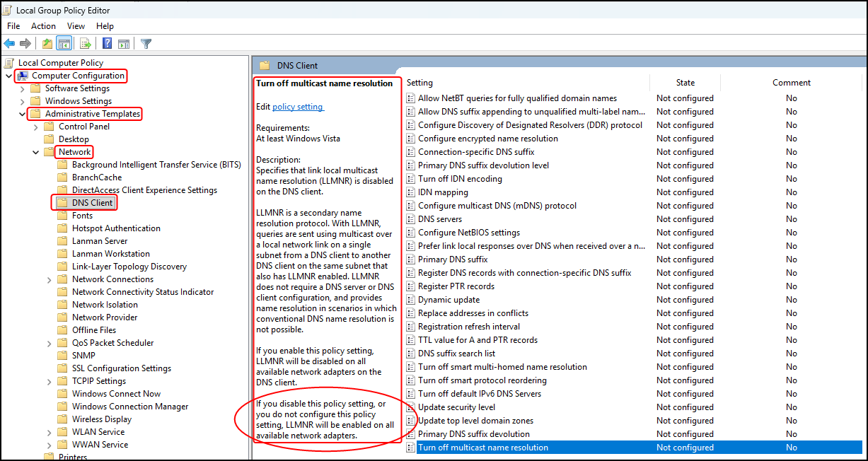Select Desktop under Administrative Templates
Viewport: 868px width, 461px height.
pyautogui.click(x=74, y=139)
